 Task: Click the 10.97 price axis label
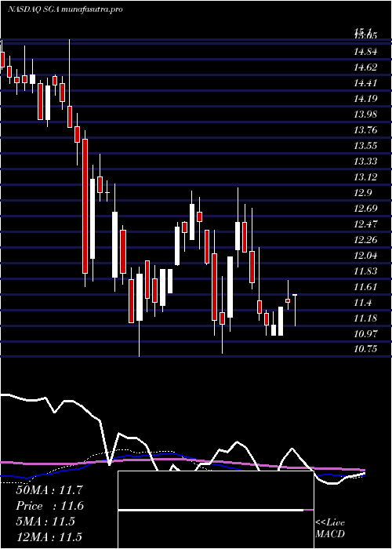[x=365, y=333]
